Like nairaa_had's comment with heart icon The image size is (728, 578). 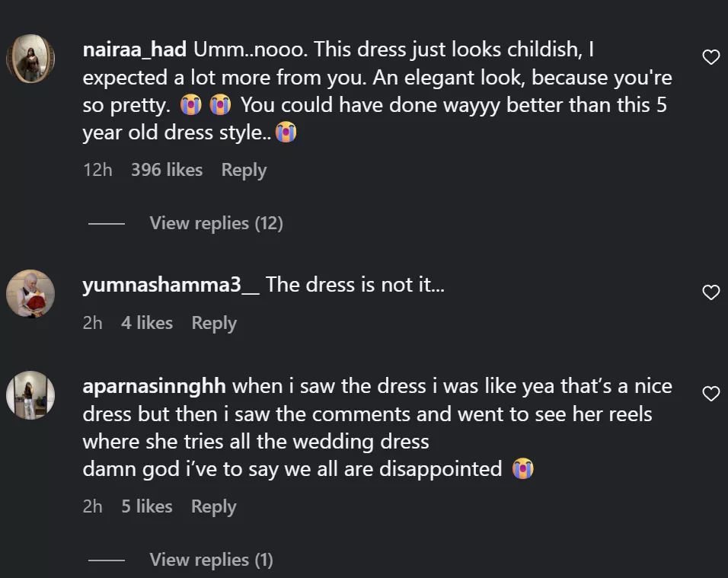[x=710, y=57]
